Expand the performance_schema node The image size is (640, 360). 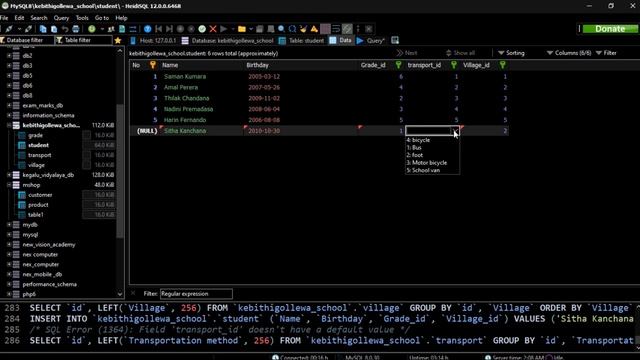(9, 284)
